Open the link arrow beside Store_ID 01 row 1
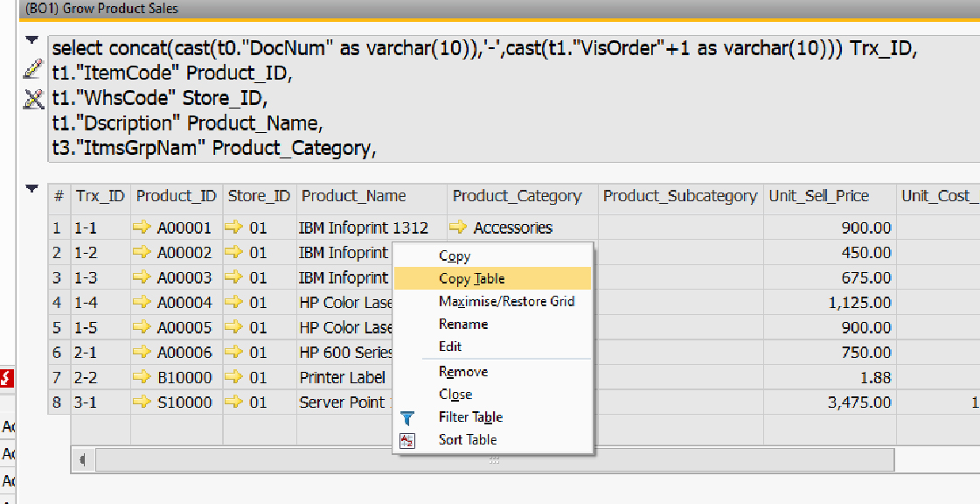This screenshot has width=980, height=504. (233, 227)
